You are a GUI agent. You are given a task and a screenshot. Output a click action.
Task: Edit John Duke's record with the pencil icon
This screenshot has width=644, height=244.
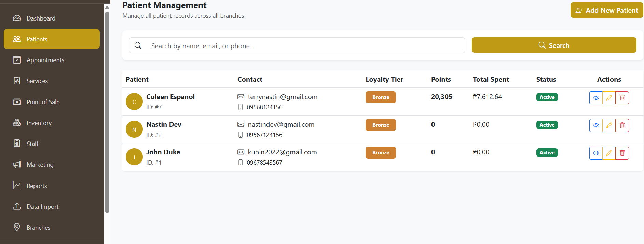tap(609, 153)
